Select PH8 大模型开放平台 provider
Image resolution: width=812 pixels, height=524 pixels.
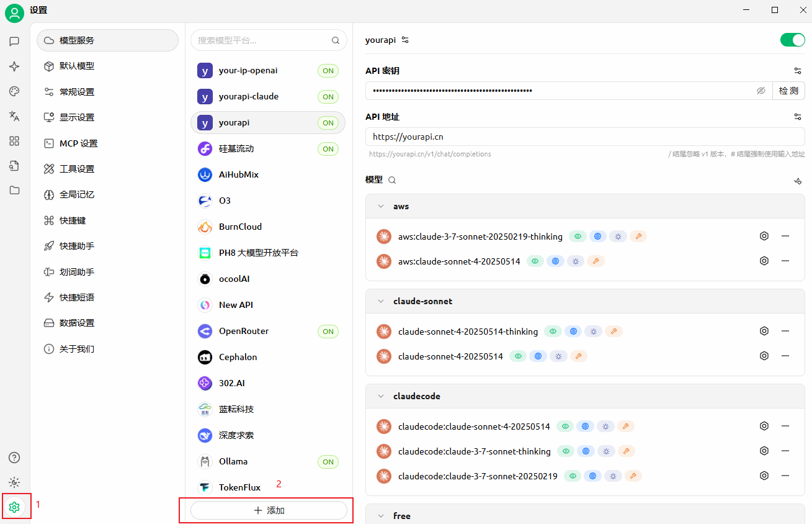[268, 253]
